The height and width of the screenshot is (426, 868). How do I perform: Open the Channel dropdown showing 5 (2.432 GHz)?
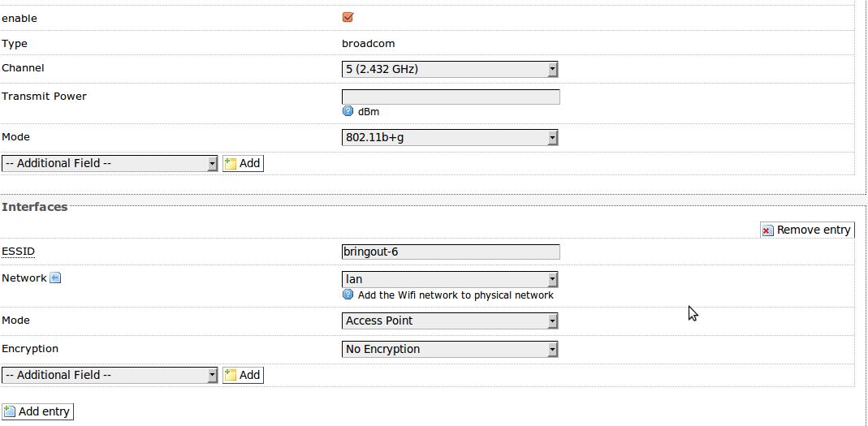pos(450,69)
